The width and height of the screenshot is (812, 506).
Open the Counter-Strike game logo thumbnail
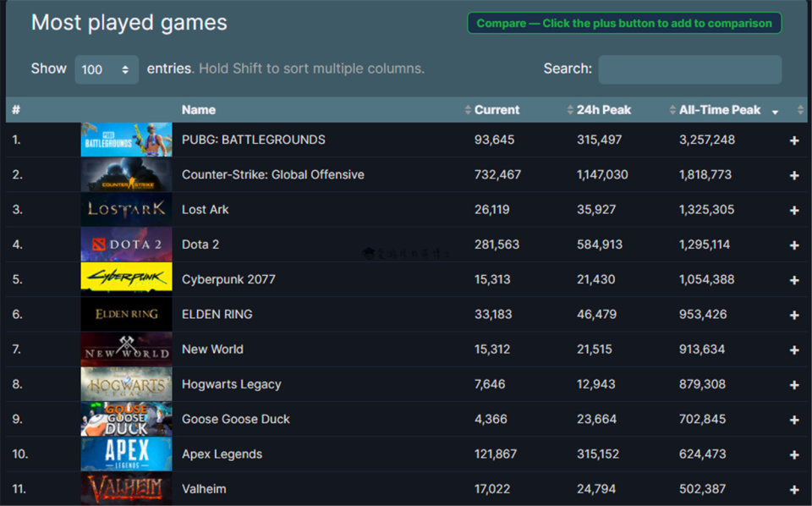point(126,174)
